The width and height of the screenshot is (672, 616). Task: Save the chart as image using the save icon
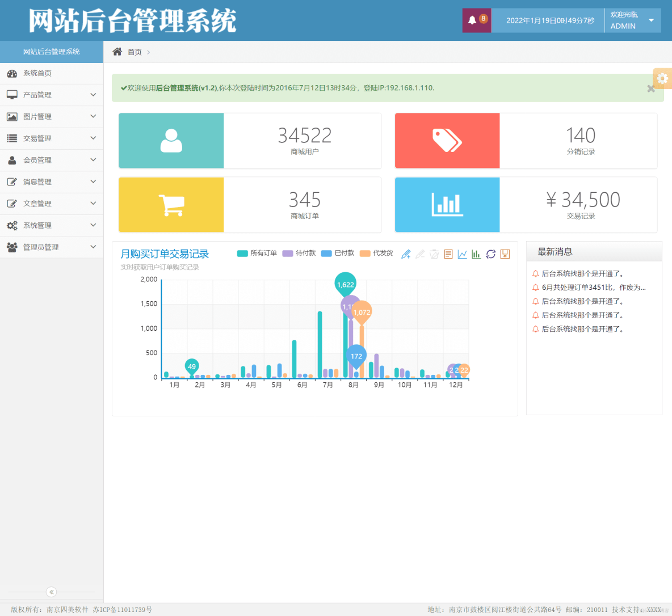point(505,254)
